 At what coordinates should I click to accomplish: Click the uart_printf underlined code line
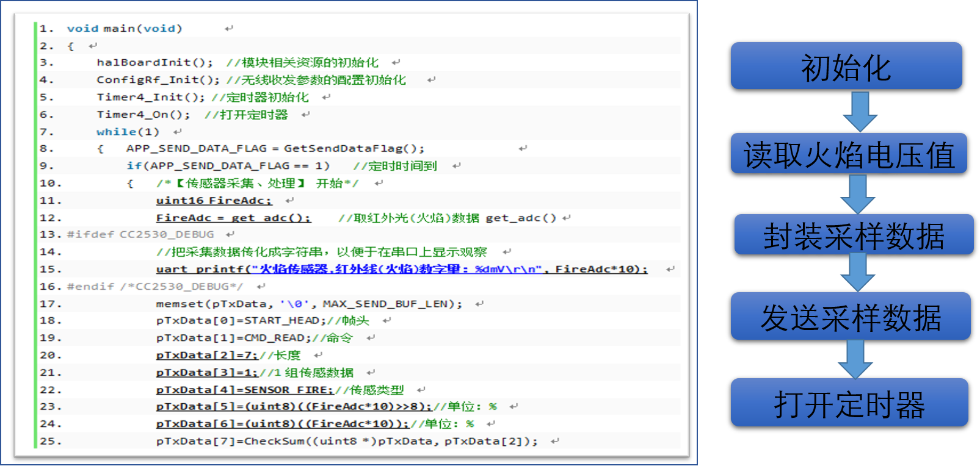402,269
